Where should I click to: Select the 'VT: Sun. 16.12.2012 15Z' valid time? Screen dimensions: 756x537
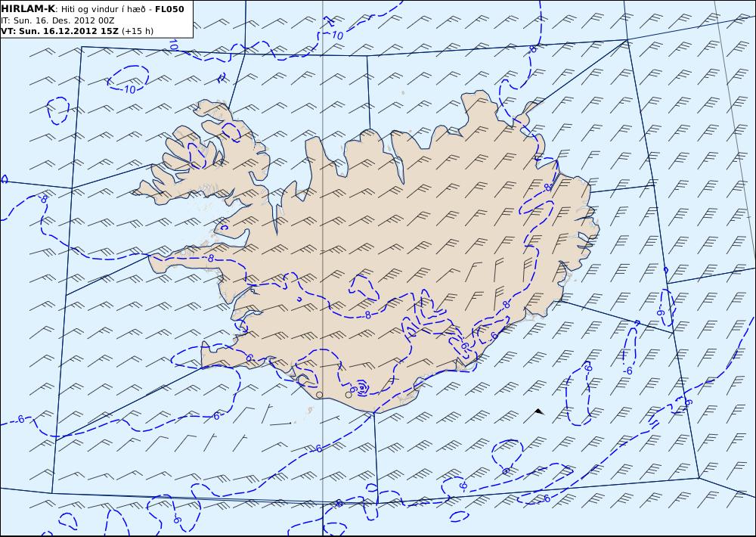(59, 31)
